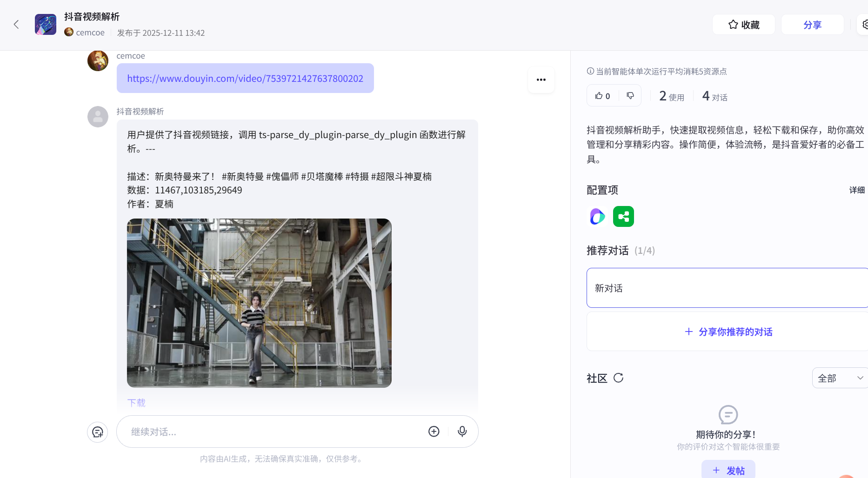Open the message options ellipsis menu

coord(541,80)
